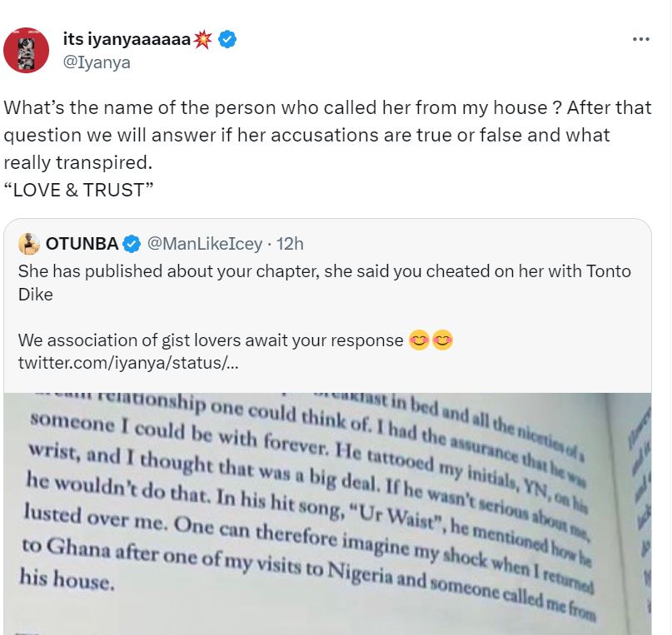The image size is (672, 635).
Task: Click the first smiling emoji in quoted tweet
Action: (419, 340)
